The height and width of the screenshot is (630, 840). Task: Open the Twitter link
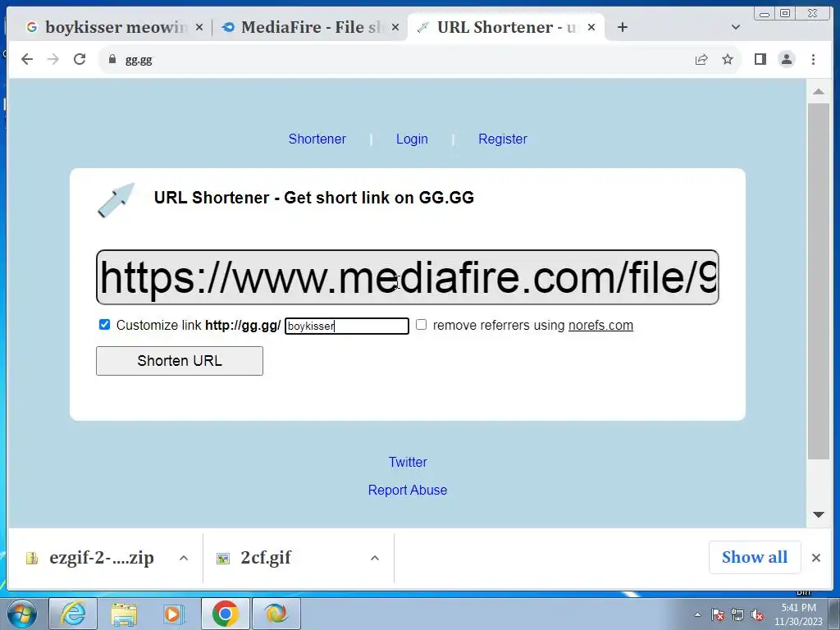coord(408,462)
